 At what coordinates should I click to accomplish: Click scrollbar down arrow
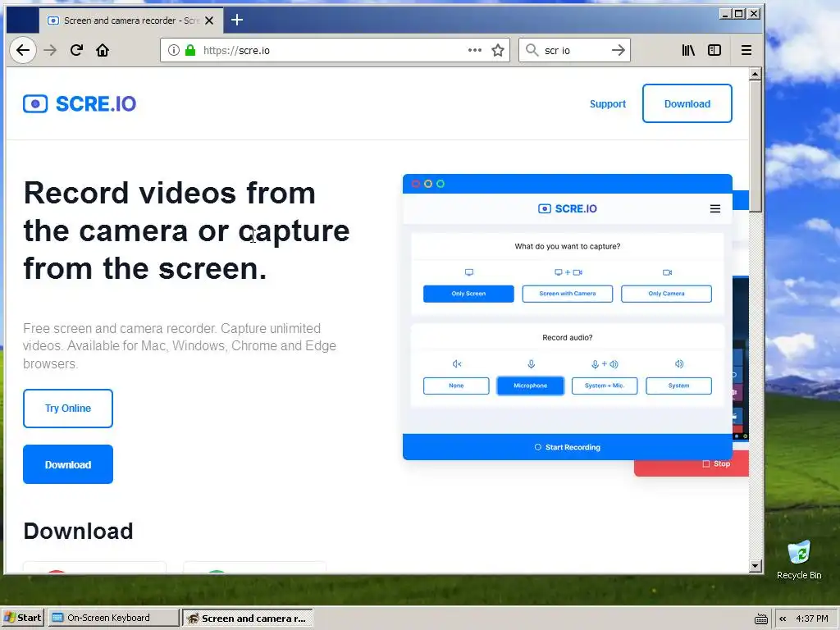tap(756, 566)
